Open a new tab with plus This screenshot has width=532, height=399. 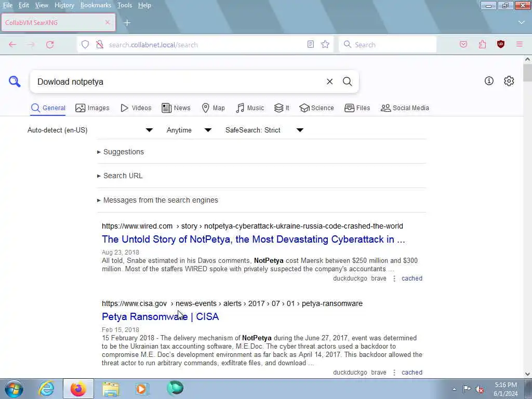[x=127, y=22]
